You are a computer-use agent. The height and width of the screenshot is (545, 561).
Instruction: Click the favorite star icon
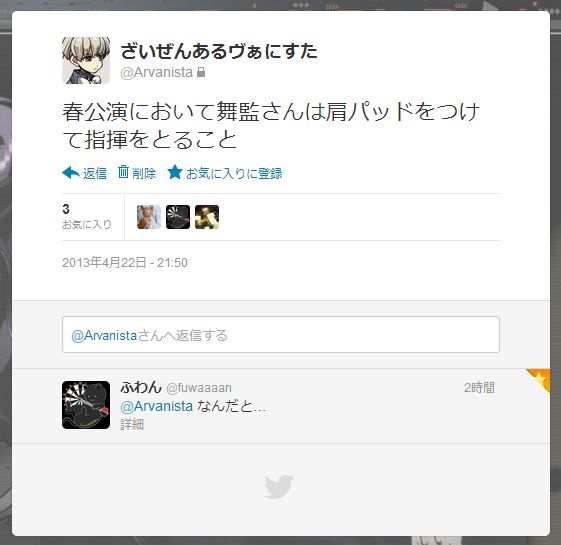[175, 172]
